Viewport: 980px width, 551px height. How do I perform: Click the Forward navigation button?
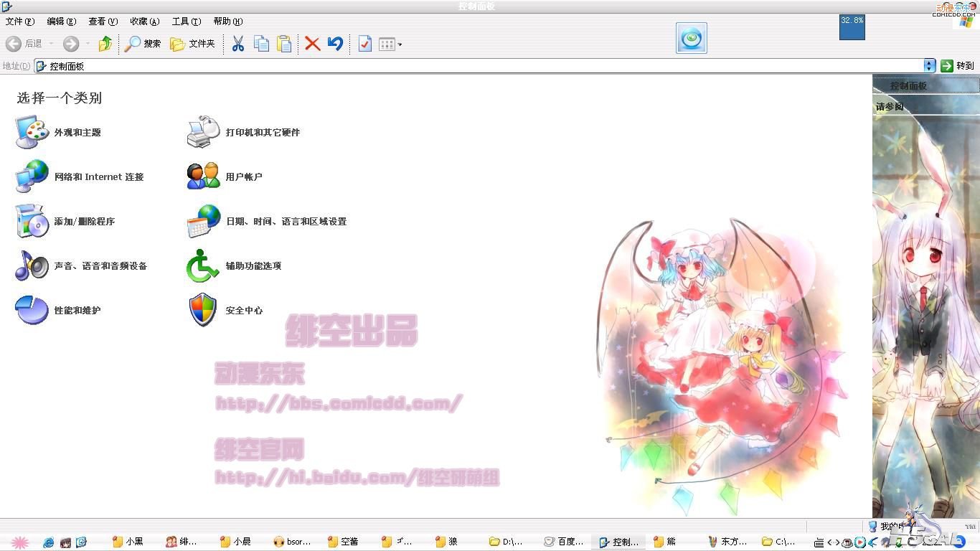pyautogui.click(x=70, y=44)
